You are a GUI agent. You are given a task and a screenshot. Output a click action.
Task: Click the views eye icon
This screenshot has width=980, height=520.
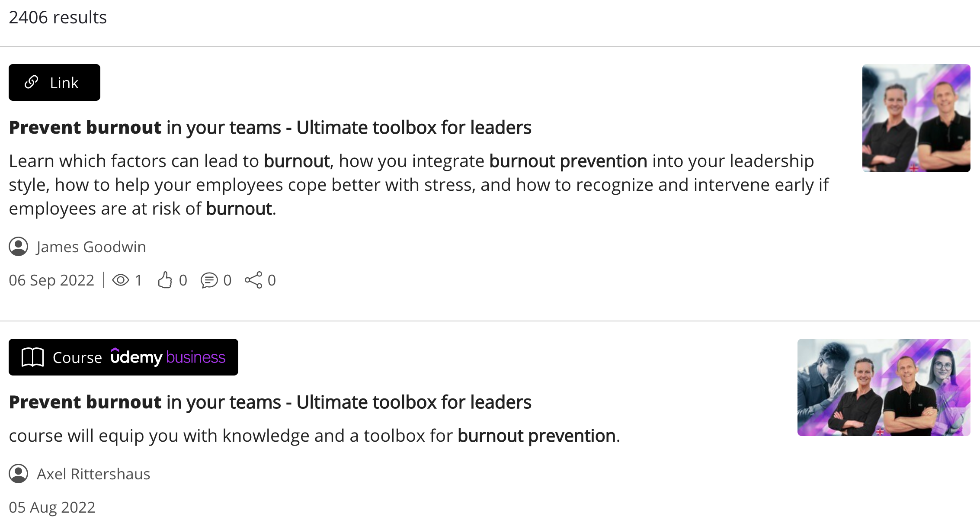pyautogui.click(x=121, y=280)
